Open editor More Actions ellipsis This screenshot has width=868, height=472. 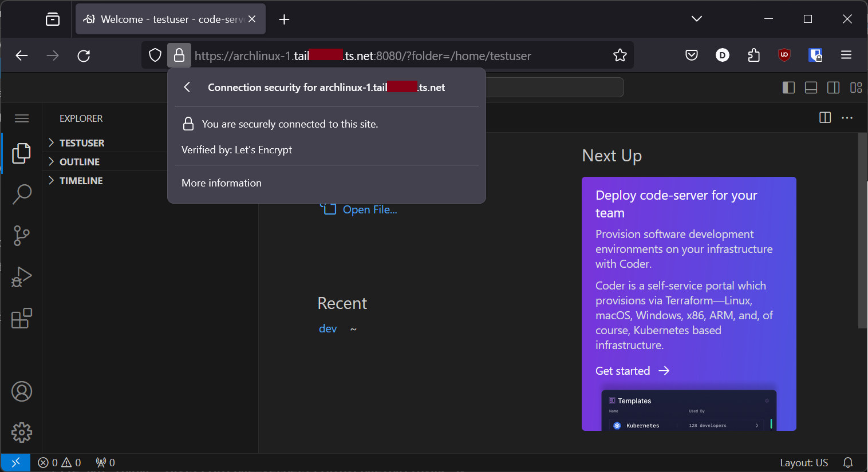click(847, 117)
